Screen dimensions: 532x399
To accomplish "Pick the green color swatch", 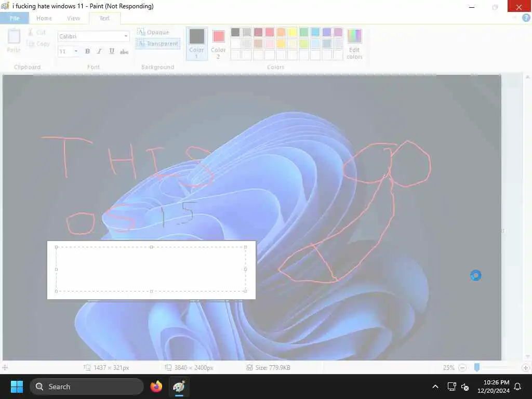I will (x=304, y=32).
